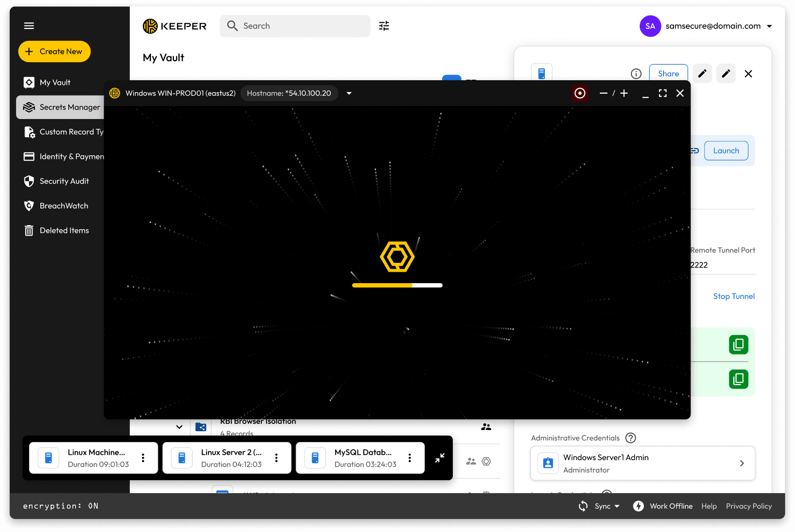
Task: Click the first pencil edit icon
Action: (702, 73)
